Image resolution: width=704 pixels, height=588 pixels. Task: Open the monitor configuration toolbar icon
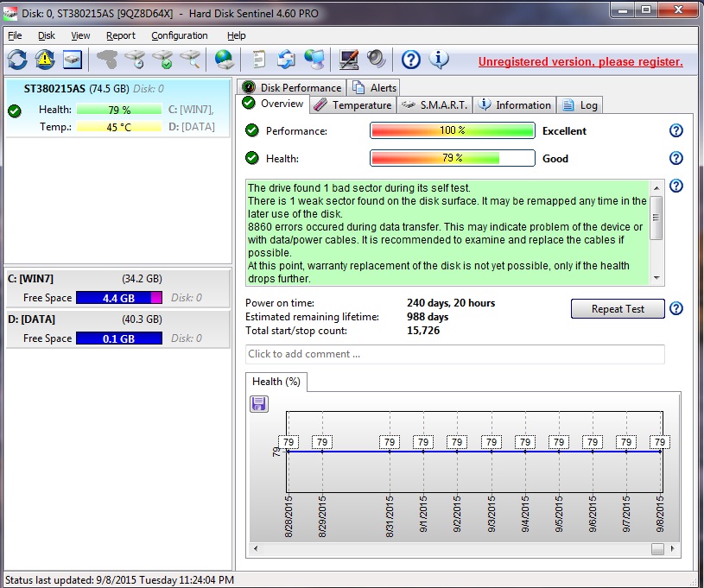coord(349,60)
